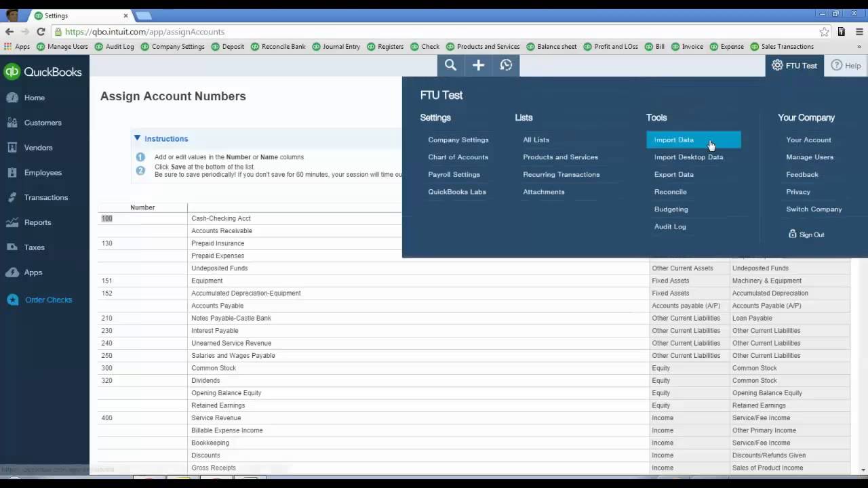Screen dimensions: 868x488
Task: Edit number field for Cash-Checking Acct
Action: coord(142,218)
